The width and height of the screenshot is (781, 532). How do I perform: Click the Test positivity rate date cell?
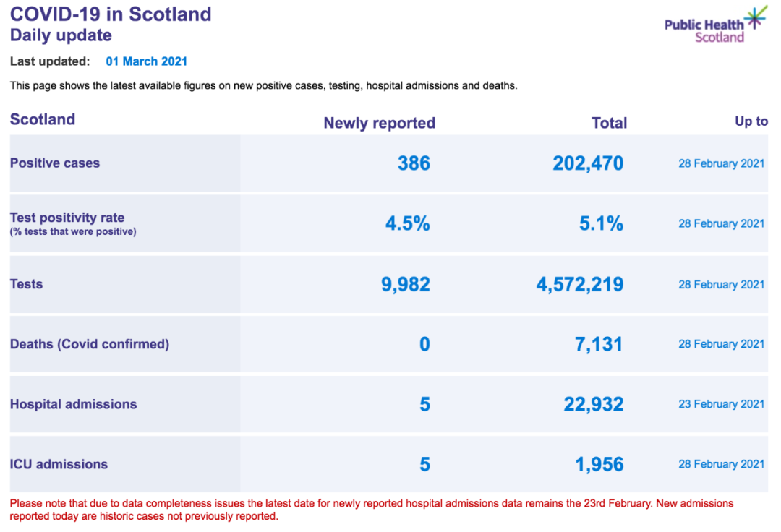(721, 224)
